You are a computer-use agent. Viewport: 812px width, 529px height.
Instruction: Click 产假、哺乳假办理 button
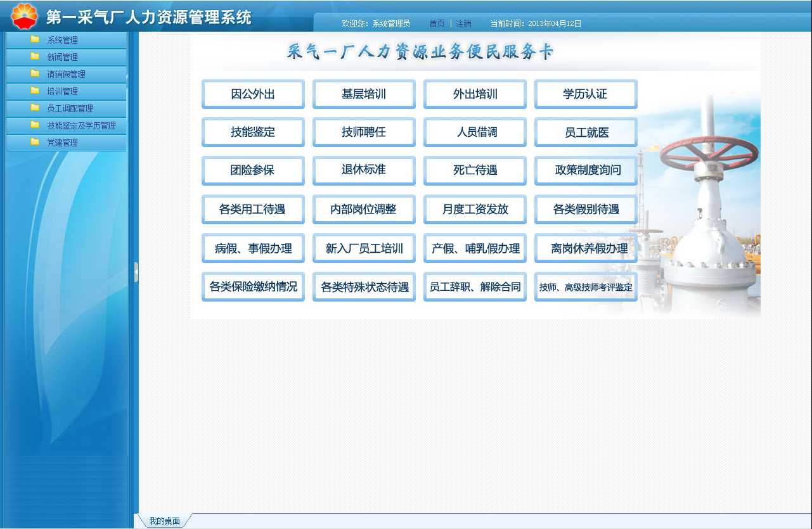coord(475,248)
